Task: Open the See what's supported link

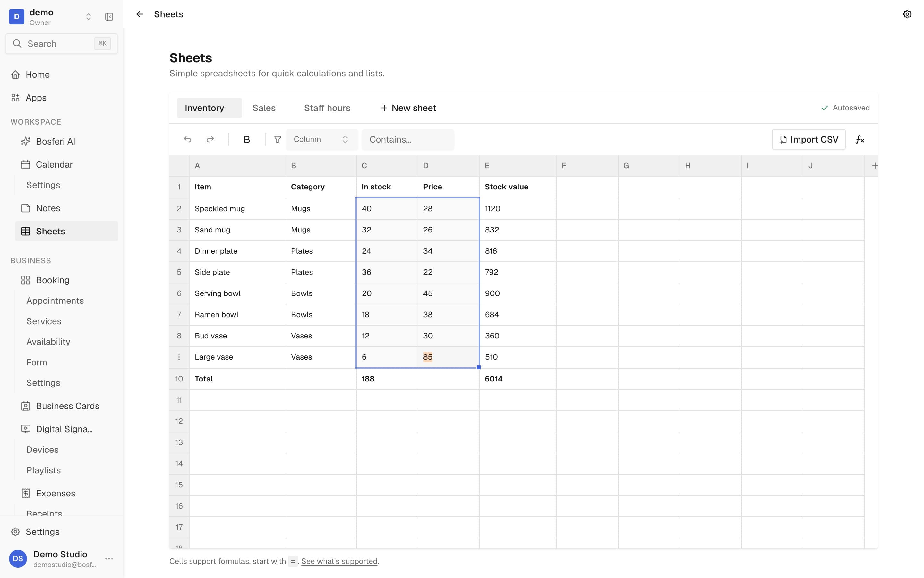Action: pyautogui.click(x=339, y=561)
